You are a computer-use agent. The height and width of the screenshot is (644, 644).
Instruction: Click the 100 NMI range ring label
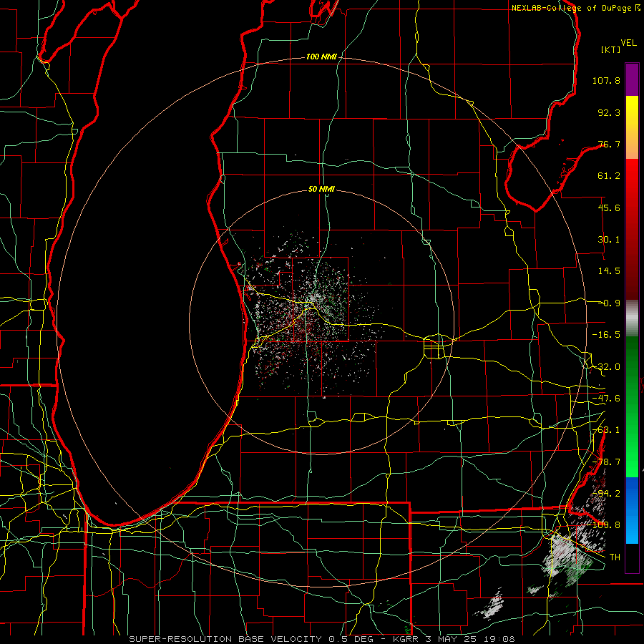click(x=321, y=57)
